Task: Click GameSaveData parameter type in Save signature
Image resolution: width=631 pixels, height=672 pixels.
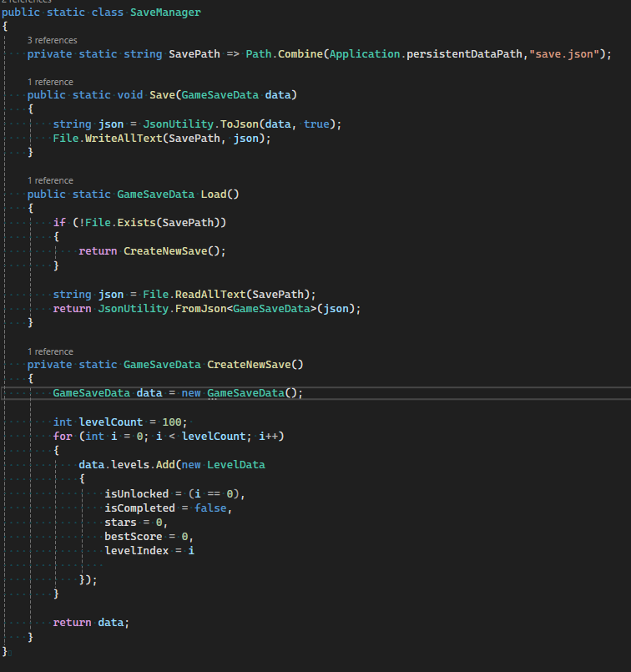Action: 220,94
